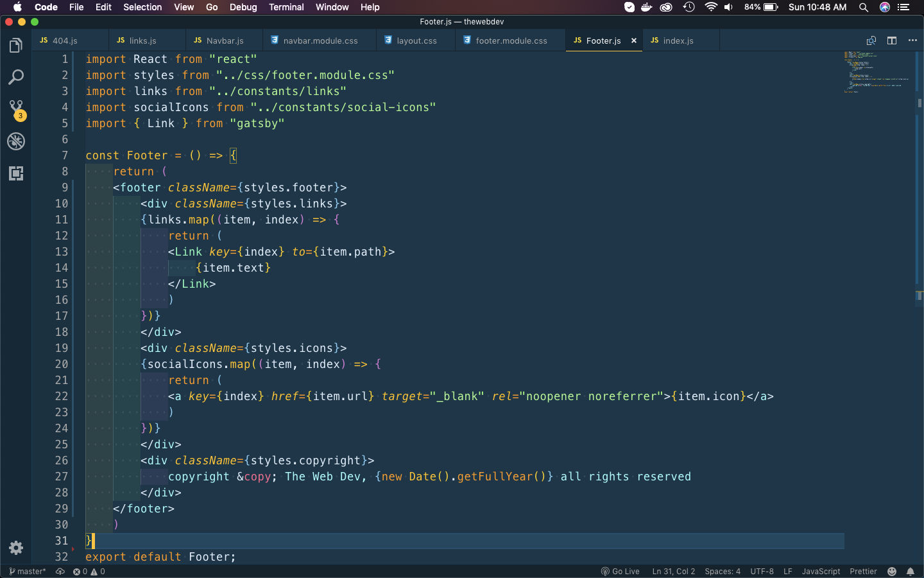
Task: Open the File menu
Action: (x=76, y=7)
